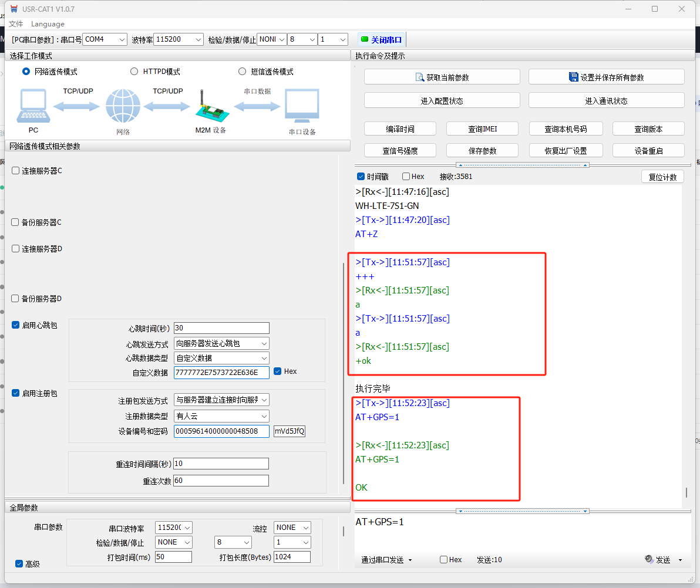Viewport: 700px width, 588px height.
Task: Click the serial device monitor icon
Action: pyautogui.click(x=302, y=106)
